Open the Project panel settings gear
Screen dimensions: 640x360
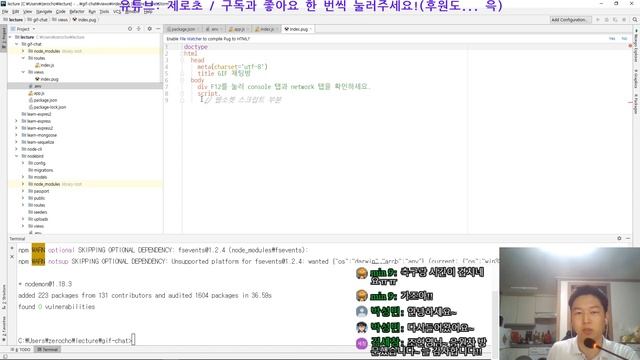click(149, 29)
